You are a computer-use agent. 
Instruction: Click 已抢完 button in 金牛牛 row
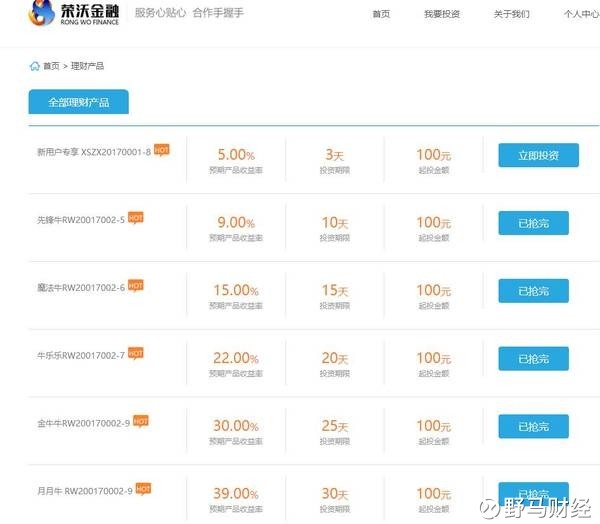tap(533, 426)
